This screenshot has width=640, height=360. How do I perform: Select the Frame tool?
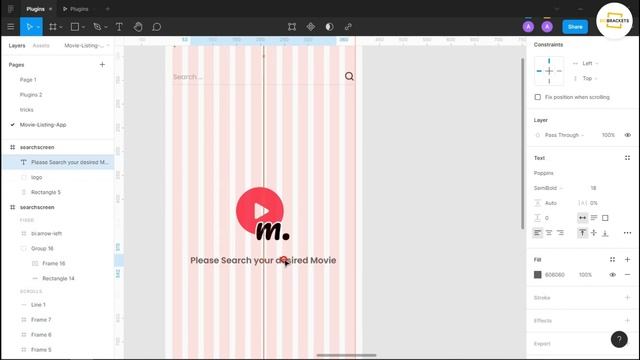coord(53,27)
